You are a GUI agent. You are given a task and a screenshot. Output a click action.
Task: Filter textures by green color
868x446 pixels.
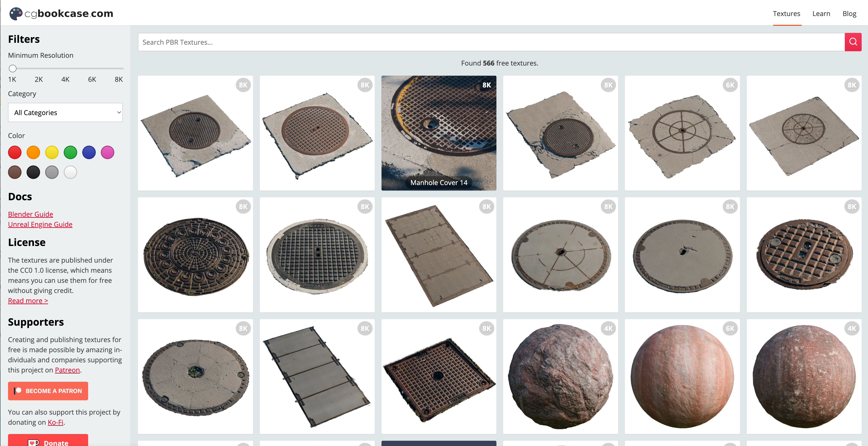(70, 153)
